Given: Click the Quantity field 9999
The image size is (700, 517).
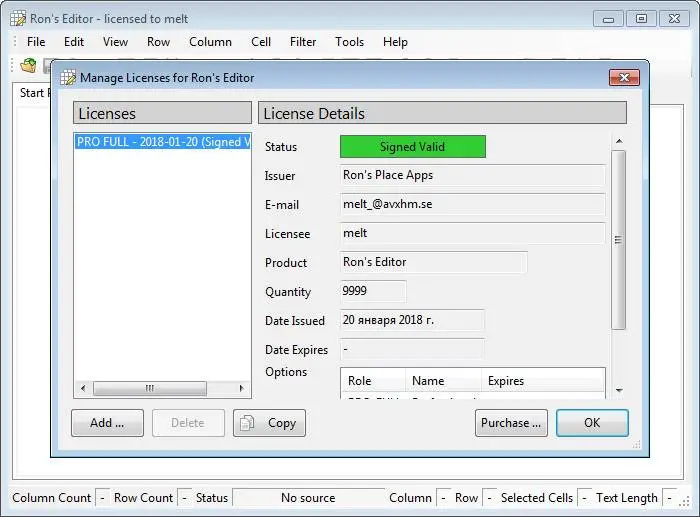Looking at the screenshot, I should tap(373, 291).
